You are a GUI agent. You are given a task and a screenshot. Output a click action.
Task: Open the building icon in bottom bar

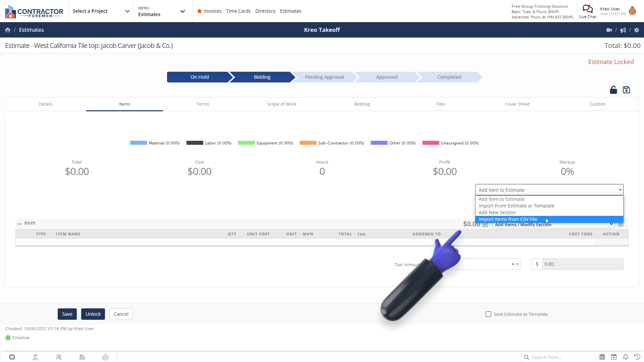(x=82, y=357)
